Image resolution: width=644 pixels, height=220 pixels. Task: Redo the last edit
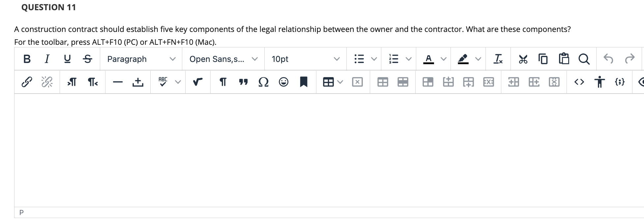pyautogui.click(x=629, y=59)
